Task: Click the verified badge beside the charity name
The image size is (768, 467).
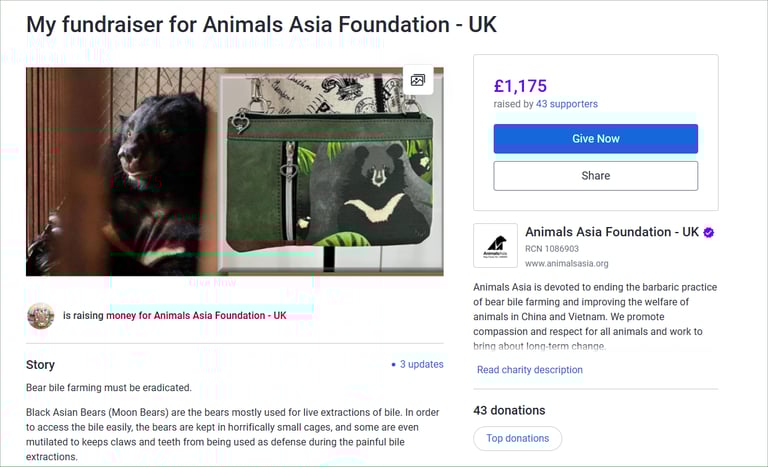Action: [709, 232]
